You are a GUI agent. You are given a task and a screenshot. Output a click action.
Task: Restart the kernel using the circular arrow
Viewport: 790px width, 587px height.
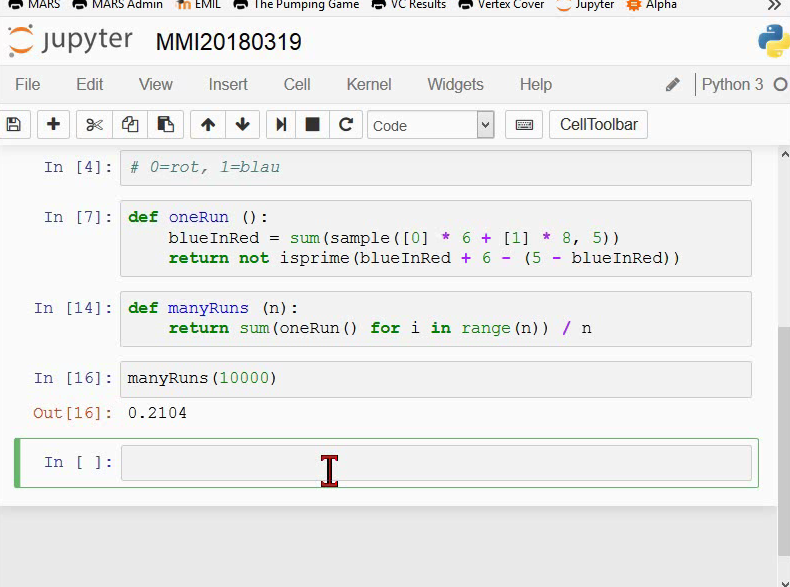click(x=346, y=124)
